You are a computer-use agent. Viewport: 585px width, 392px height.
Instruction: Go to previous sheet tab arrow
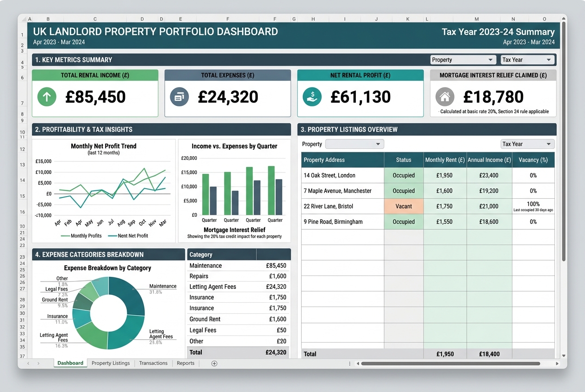28,363
